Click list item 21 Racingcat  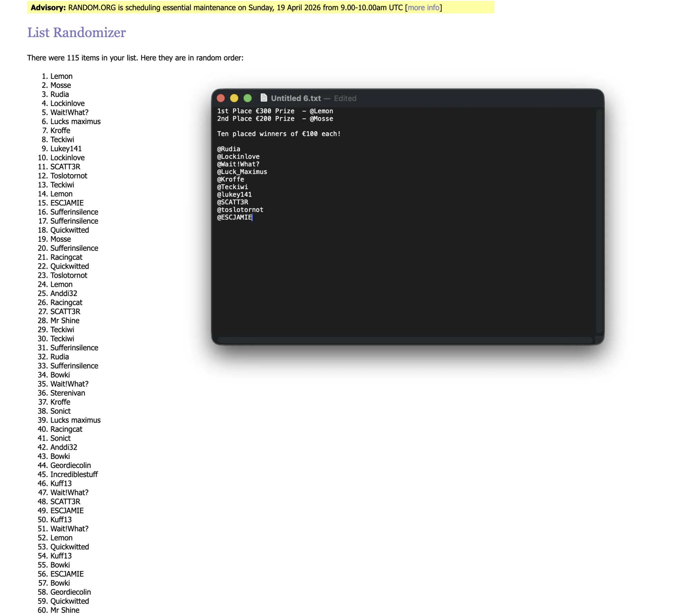66,257
